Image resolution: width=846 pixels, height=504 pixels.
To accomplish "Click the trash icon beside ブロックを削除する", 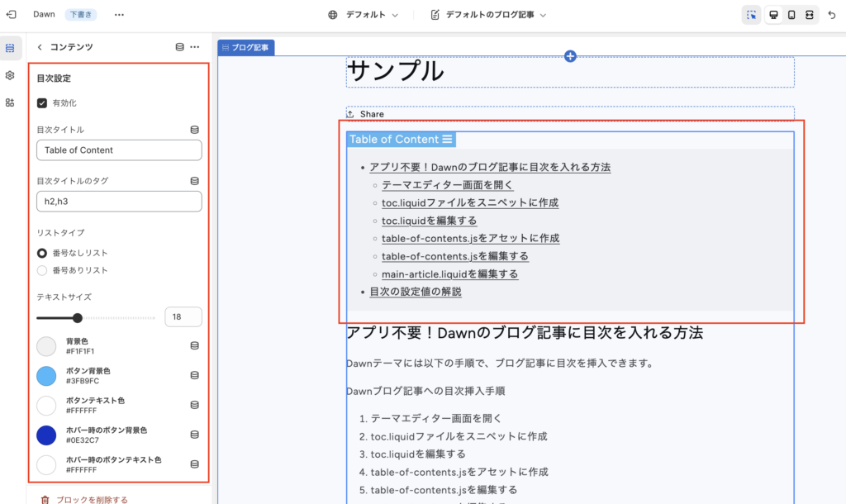I will click(45, 500).
